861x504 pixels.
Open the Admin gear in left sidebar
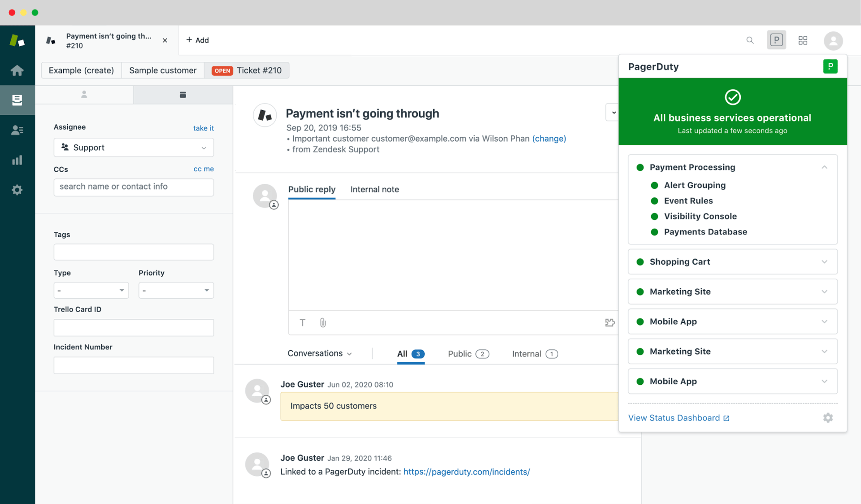tap(17, 190)
